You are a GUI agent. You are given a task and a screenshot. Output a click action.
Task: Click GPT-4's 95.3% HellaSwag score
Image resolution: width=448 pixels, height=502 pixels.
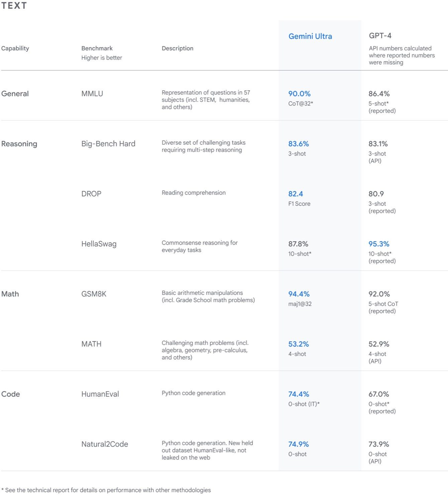point(378,244)
